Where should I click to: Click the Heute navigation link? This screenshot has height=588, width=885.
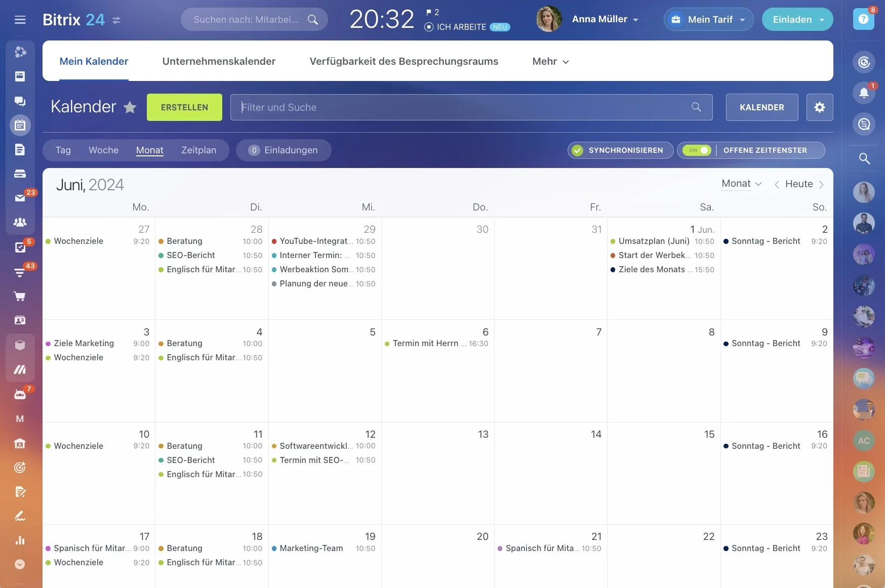[799, 184]
